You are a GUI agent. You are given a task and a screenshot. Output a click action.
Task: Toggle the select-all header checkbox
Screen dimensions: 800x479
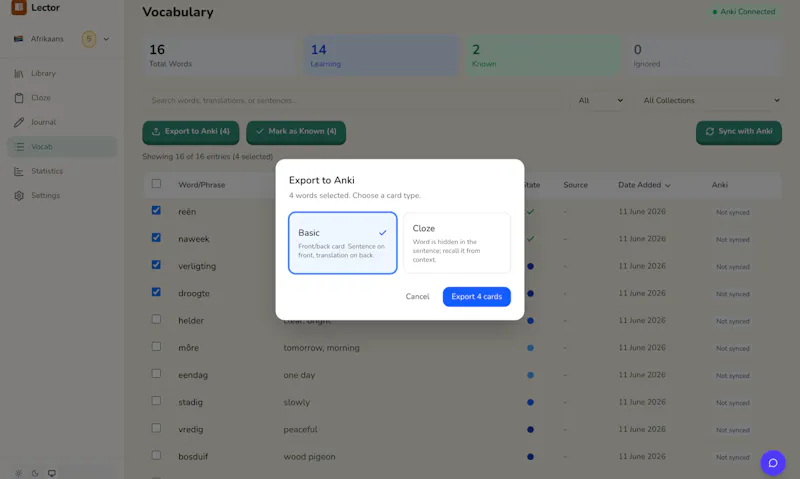[x=156, y=184]
